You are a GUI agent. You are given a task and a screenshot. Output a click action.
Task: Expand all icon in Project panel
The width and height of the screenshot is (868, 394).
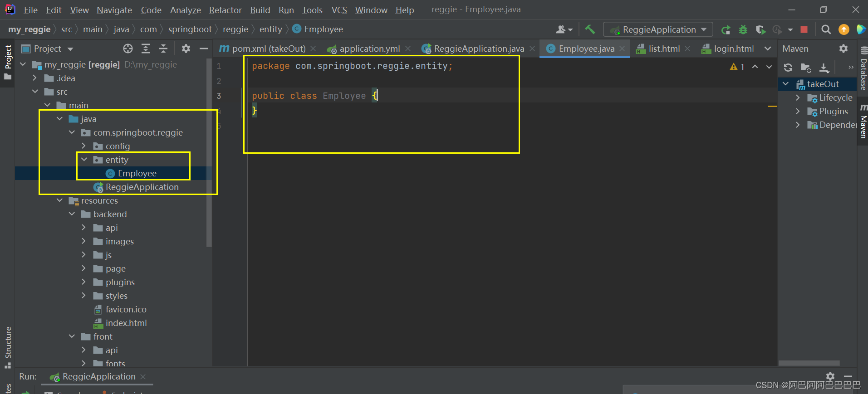click(x=146, y=49)
